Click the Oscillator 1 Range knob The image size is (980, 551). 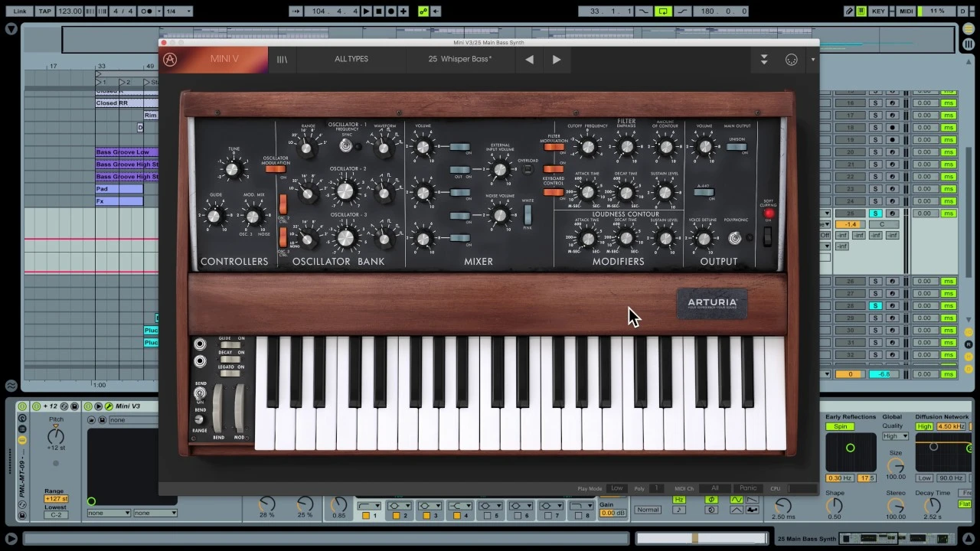click(307, 148)
